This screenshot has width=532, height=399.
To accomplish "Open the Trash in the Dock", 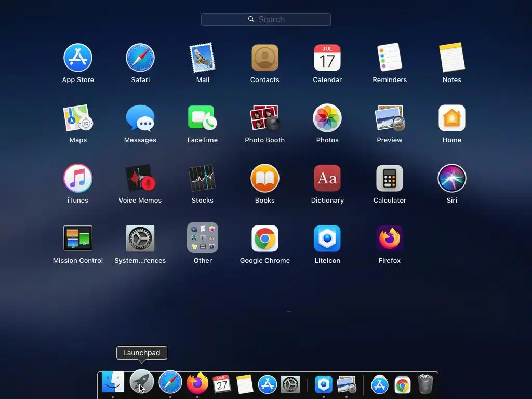I will tap(425, 384).
